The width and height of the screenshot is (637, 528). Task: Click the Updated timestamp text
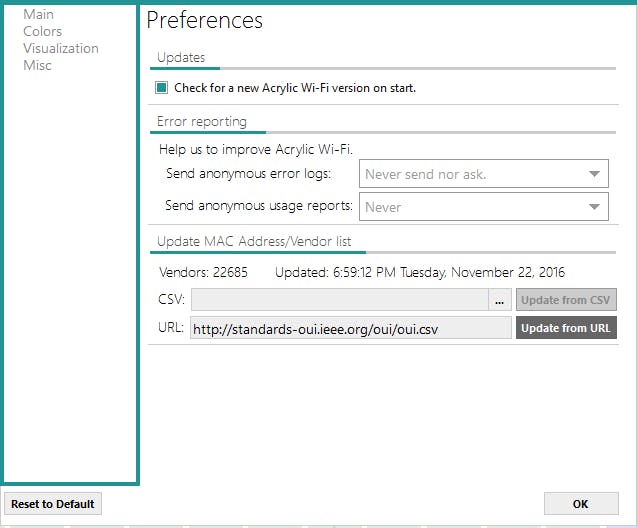pyautogui.click(x=420, y=272)
